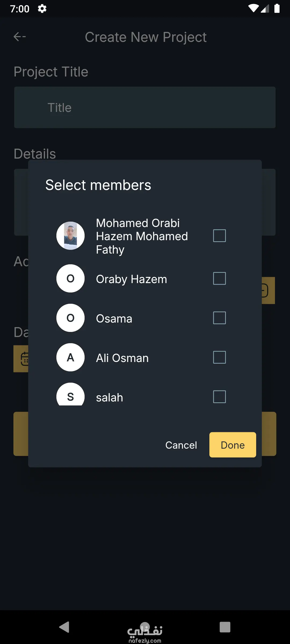Image resolution: width=290 pixels, height=644 pixels.
Task: Tap Mohamed Orabi's profile photo avatar
Action: (x=70, y=236)
